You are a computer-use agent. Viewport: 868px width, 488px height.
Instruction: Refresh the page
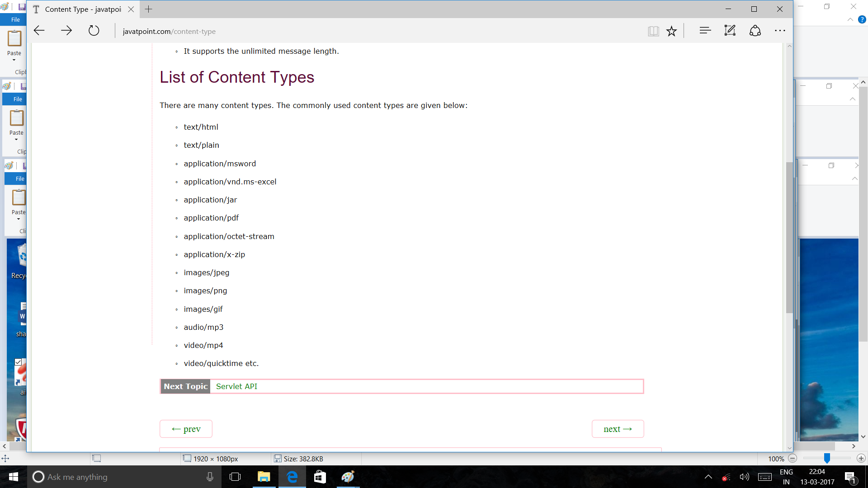(94, 31)
